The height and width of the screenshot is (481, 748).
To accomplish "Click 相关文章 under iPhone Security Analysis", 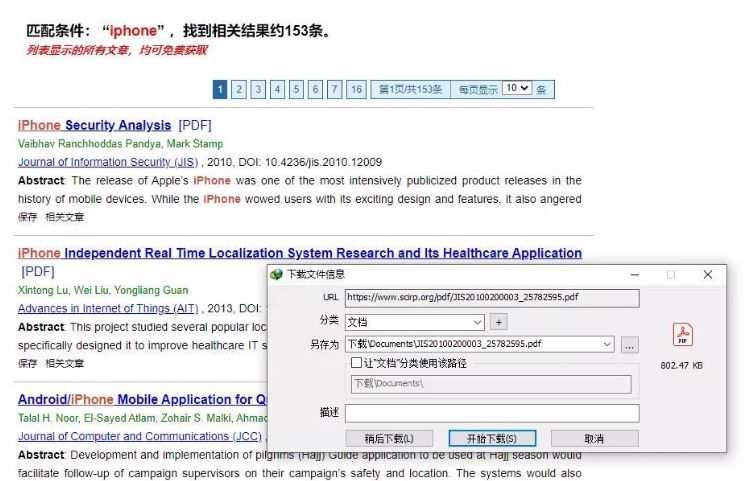I will 64,217.
